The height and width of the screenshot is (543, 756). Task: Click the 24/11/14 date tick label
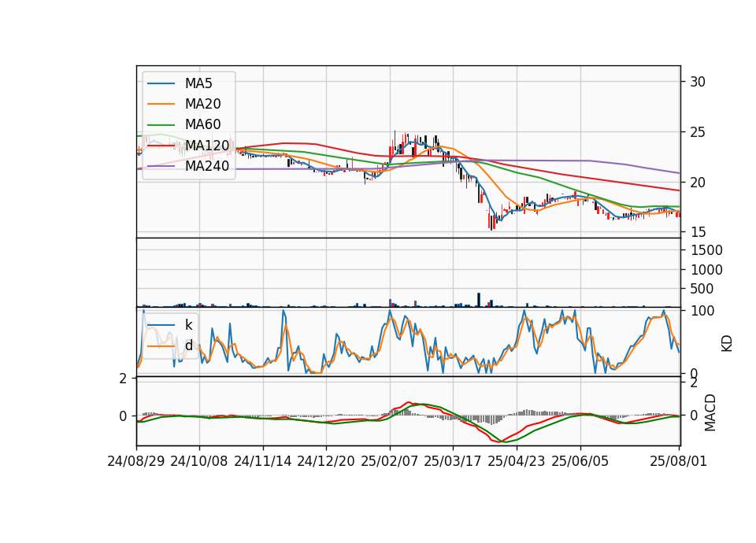tap(263, 461)
